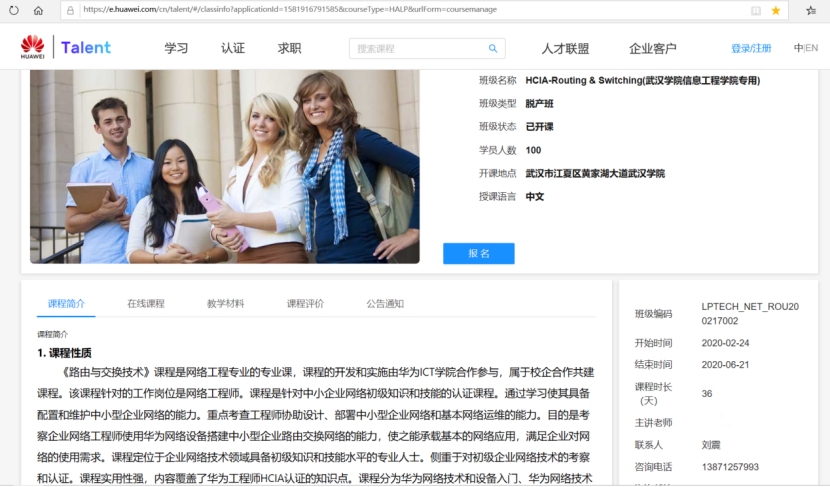The image size is (830, 487).
Task: Click the 班级名称 label
Action: click(497, 80)
